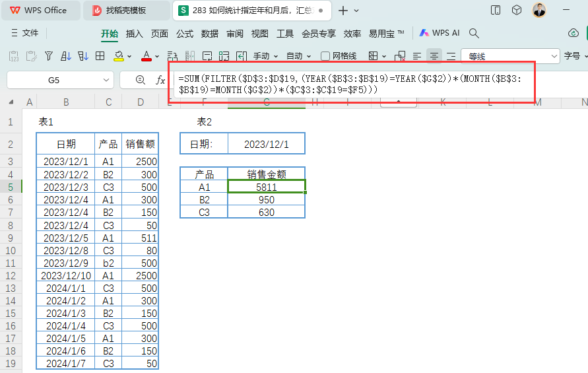
Task: Select cell showing 5811
Action: tap(266, 187)
